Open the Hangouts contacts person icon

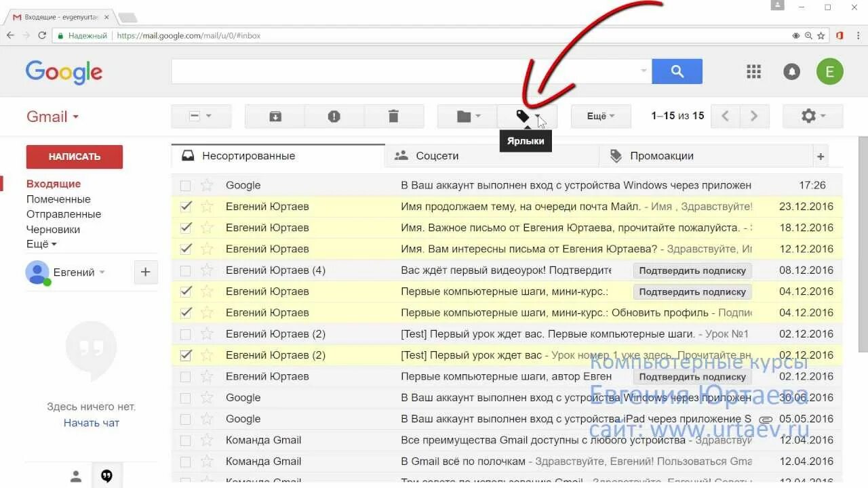click(x=76, y=476)
